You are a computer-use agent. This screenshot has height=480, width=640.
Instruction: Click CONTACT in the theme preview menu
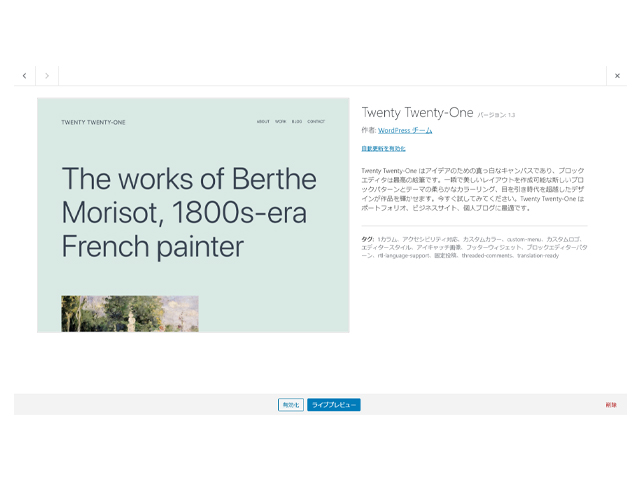tap(316, 122)
